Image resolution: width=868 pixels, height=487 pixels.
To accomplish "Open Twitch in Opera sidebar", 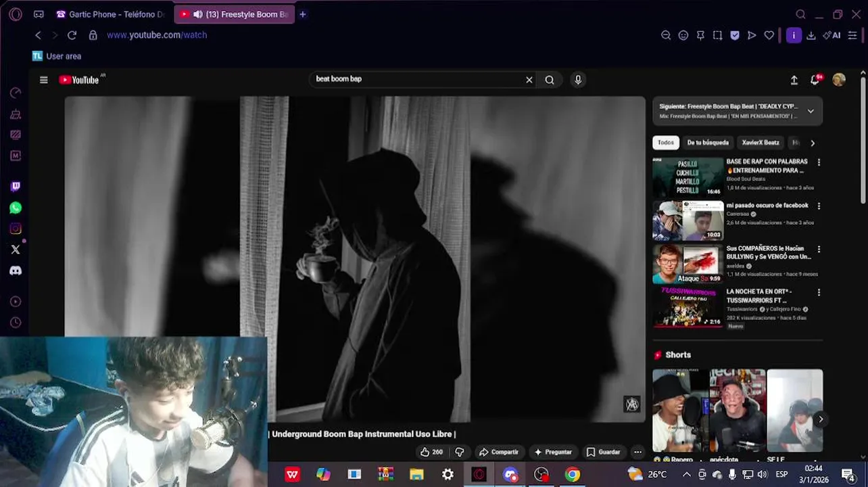I will pyautogui.click(x=16, y=187).
